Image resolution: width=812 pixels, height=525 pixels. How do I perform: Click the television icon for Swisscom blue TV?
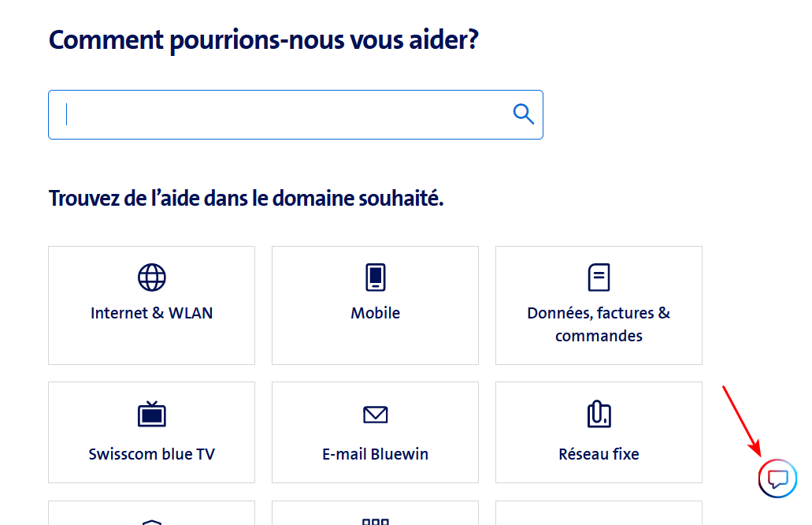(x=152, y=414)
